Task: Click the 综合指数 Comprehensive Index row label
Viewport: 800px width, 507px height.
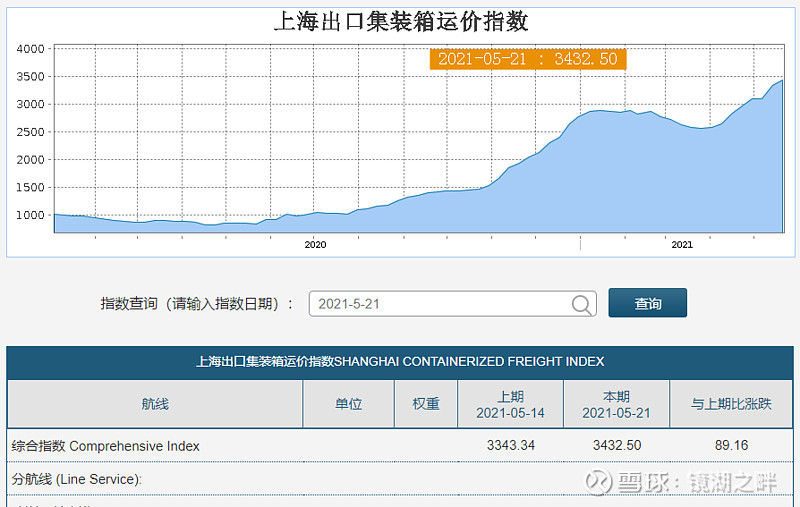Action: pos(106,446)
